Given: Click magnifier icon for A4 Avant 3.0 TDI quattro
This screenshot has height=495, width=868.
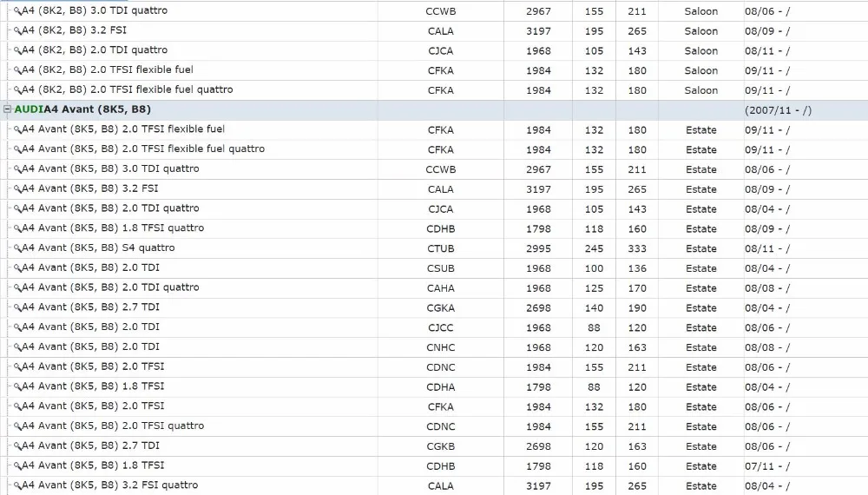Looking at the screenshot, I should coord(17,169).
